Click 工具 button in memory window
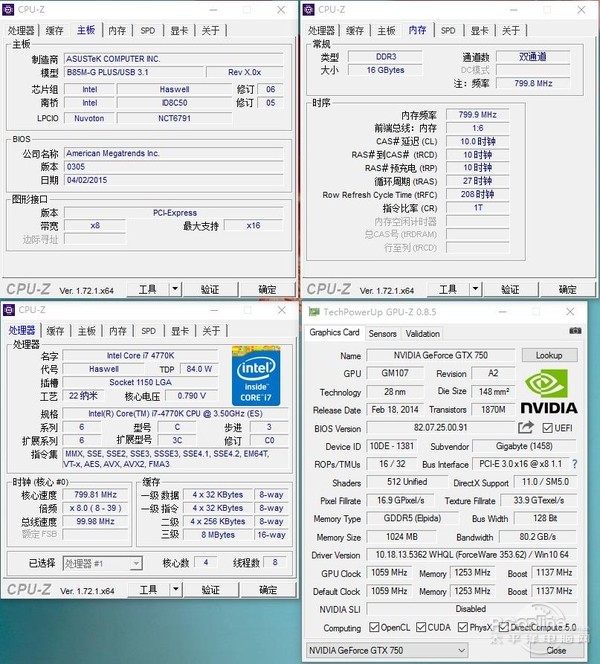 coord(448,289)
